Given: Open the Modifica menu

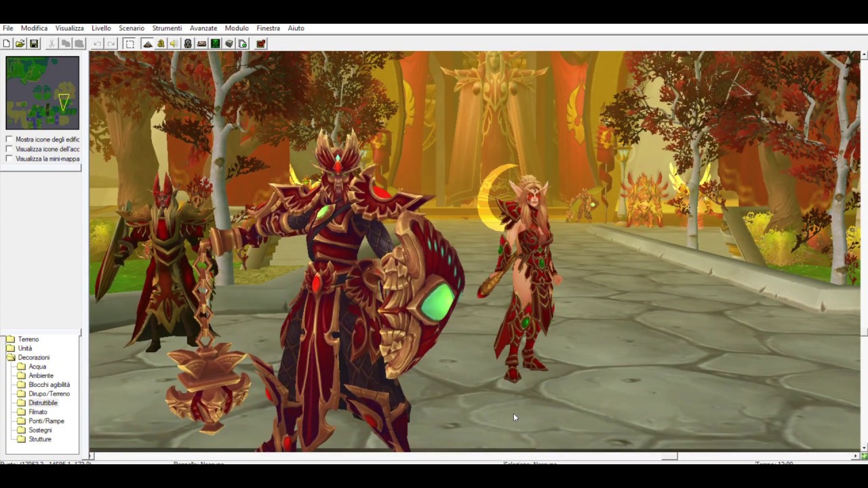Looking at the screenshot, I should pyautogui.click(x=34, y=28).
